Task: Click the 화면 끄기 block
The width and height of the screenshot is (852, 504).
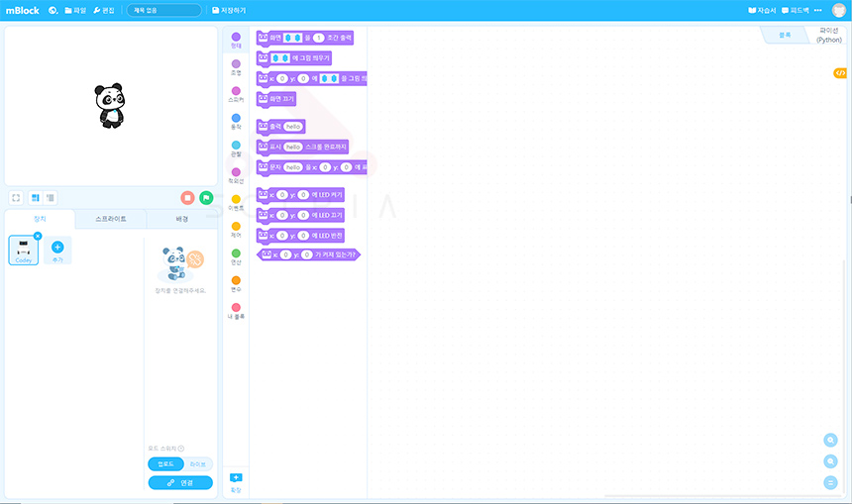Action: coord(276,99)
